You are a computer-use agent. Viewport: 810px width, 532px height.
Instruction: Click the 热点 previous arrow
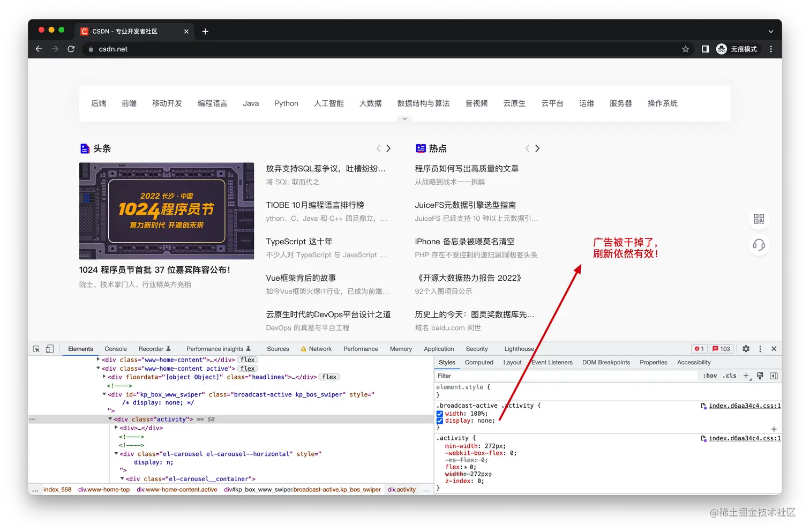point(527,148)
